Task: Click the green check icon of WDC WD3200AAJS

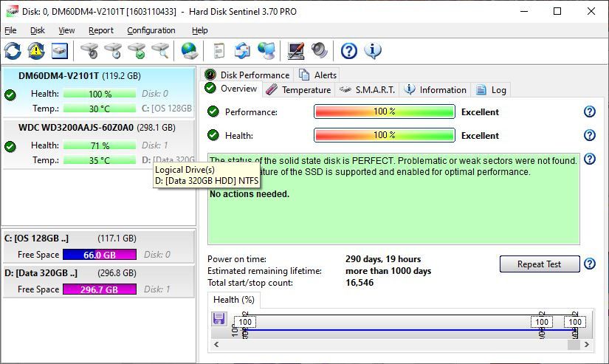Action: 10,146
